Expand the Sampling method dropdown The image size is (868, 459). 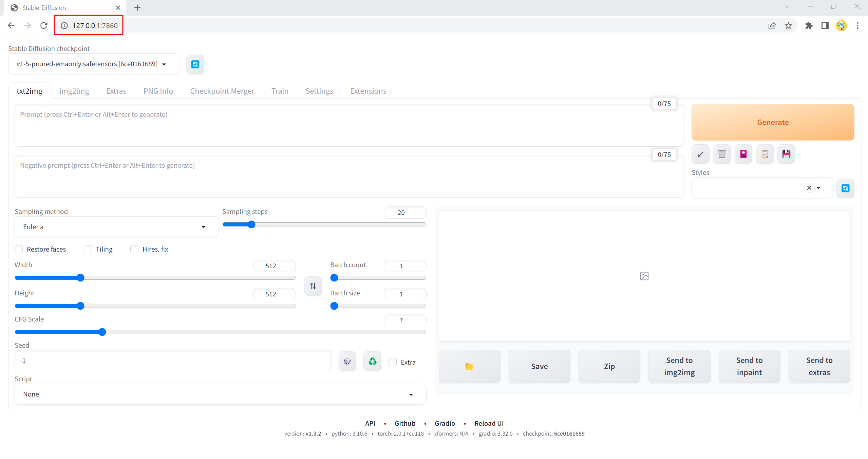pyautogui.click(x=116, y=227)
